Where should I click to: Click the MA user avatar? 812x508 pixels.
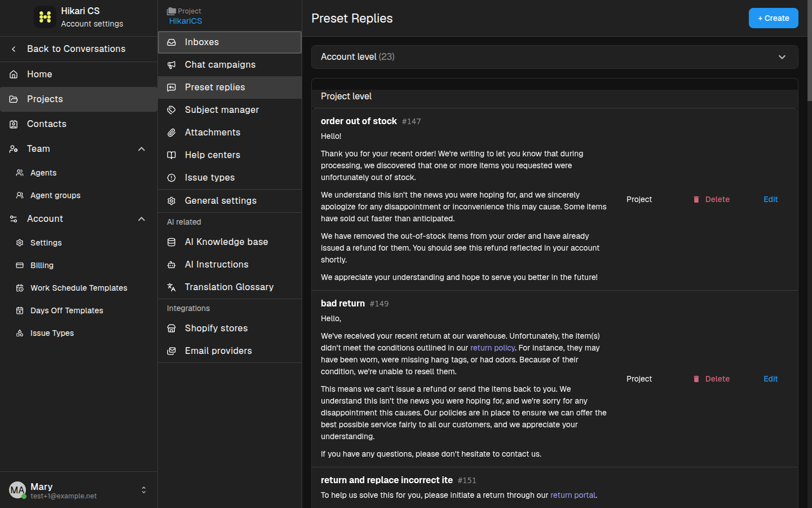pos(17,490)
